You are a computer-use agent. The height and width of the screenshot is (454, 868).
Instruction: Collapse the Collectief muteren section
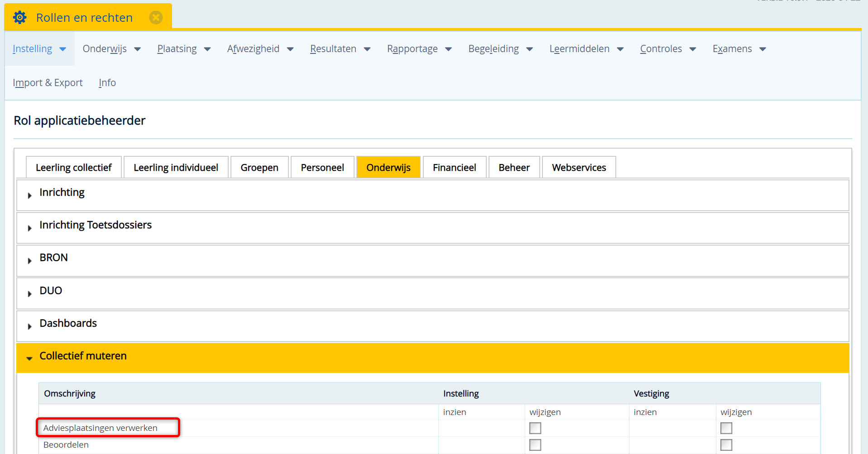pos(432,358)
